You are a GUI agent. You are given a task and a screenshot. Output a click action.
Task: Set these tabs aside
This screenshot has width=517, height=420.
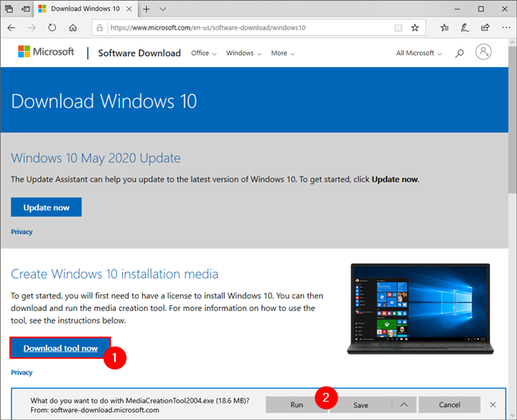pos(26,9)
